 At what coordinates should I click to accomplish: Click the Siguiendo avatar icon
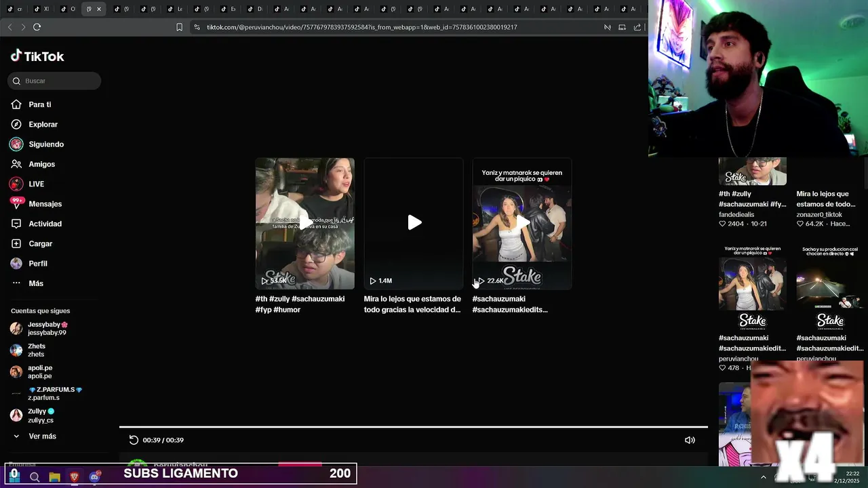tap(16, 144)
